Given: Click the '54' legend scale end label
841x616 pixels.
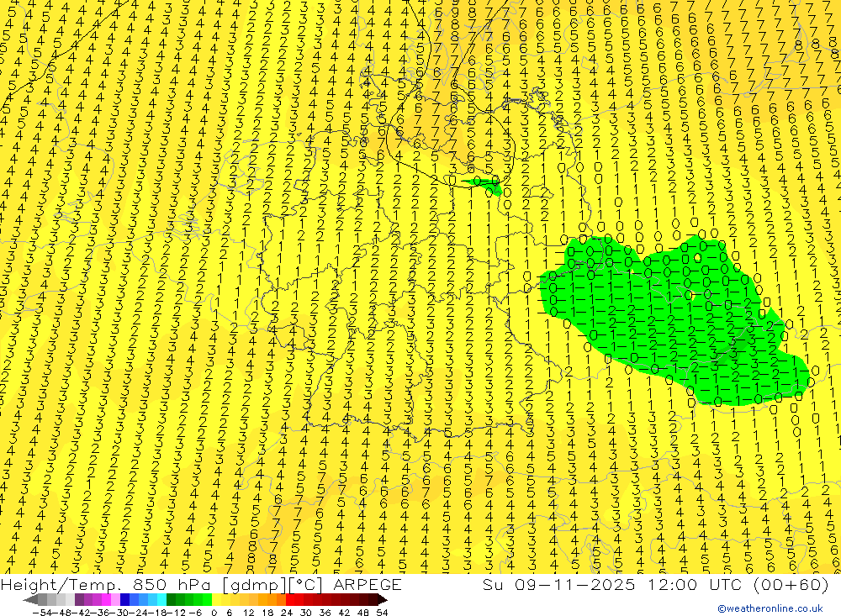Looking at the screenshot, I should point(382,613).
